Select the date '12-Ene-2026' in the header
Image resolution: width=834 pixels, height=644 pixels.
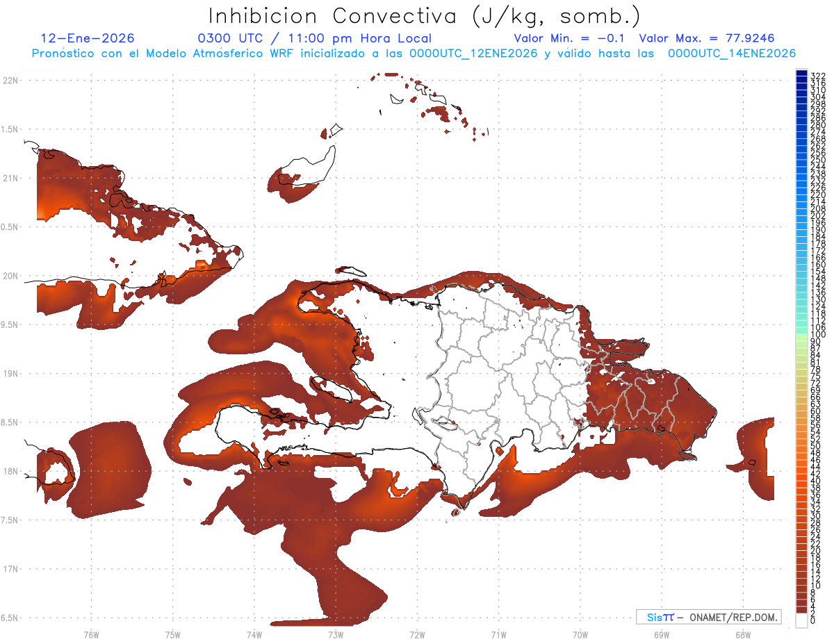pyautogui.click(x=88, y=38)
